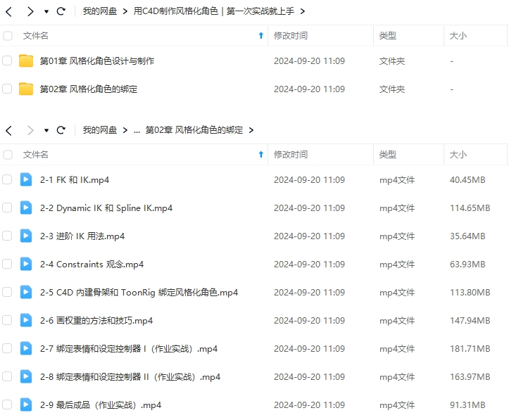Sort bottom panel by 修改时间 column

pyautogui.click(x=291, y=155)
